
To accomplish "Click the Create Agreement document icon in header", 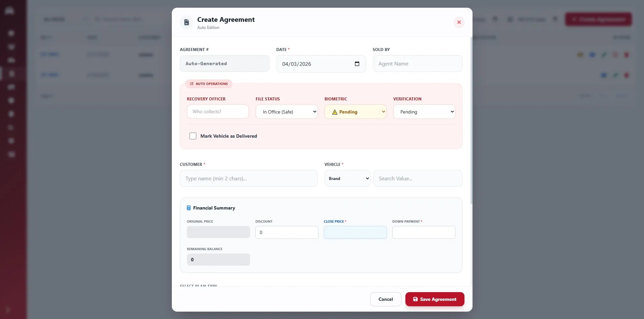I will pos(187,22).
